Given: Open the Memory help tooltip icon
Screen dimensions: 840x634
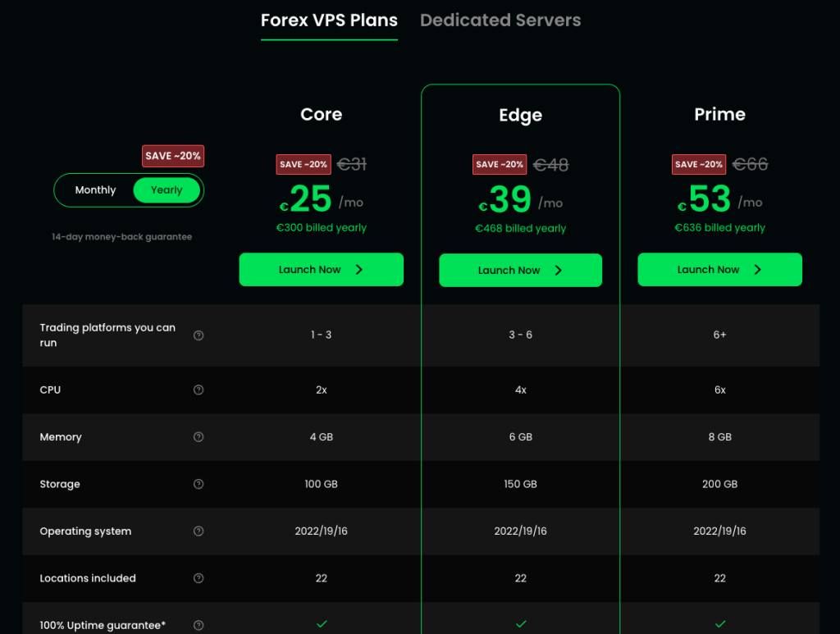Looking at the screenshot, I should pos(199,437).
